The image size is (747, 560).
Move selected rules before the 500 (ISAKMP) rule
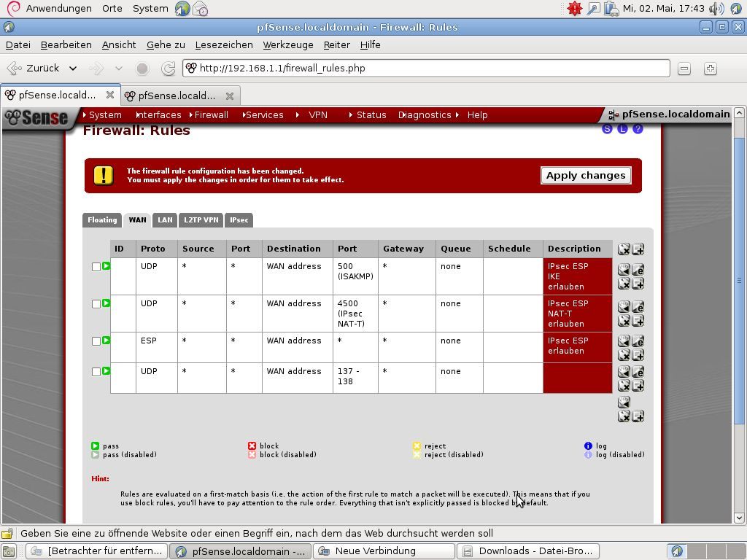(624, 270)
